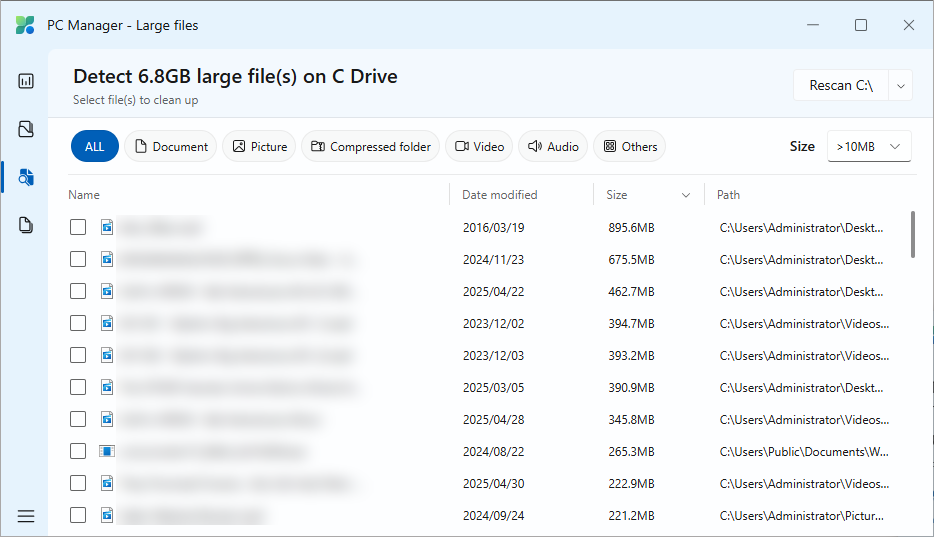Image resolution: width=934 pixels, height=537 pixels.
Task: Click date 2023/12/02 in the list
Action: click(x=494, y=324)
